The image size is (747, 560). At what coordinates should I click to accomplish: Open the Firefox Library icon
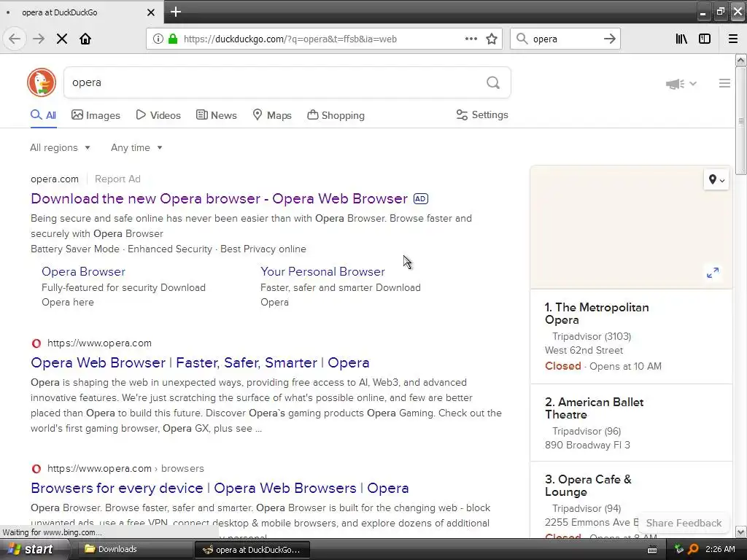pos(681,39)
